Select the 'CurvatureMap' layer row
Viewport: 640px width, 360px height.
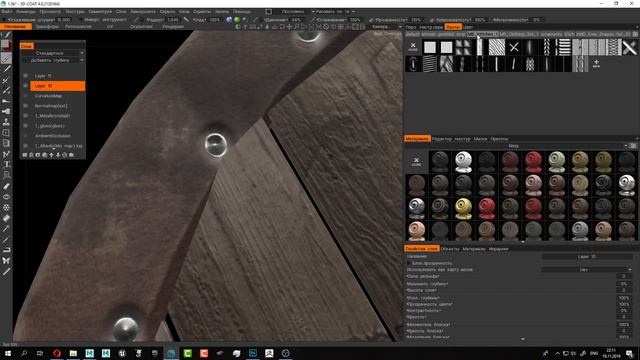pos(58,96)
